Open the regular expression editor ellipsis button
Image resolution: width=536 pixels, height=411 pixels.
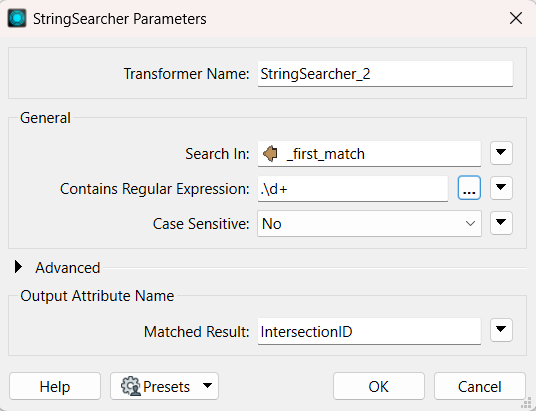pyautogui.click(x=469, y=188)
